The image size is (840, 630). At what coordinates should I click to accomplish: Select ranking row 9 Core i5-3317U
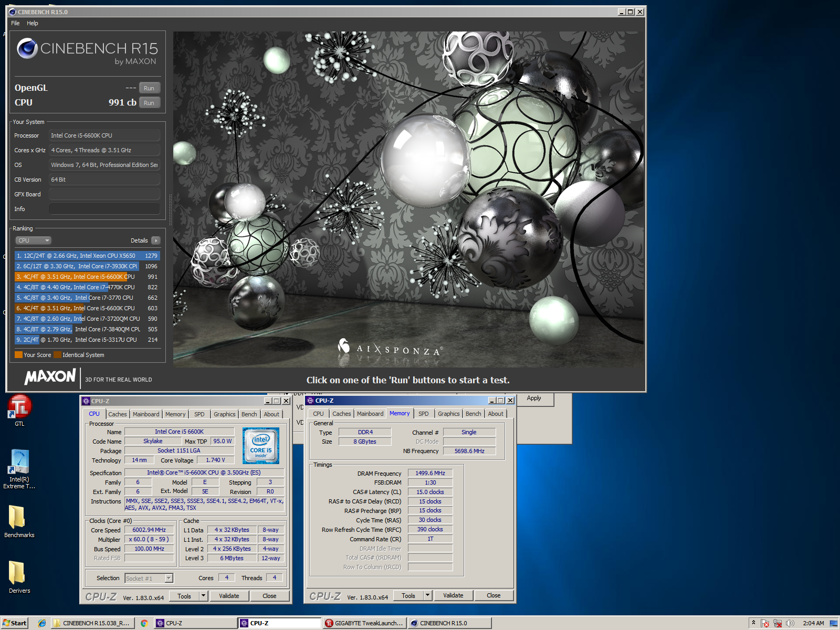87,340
